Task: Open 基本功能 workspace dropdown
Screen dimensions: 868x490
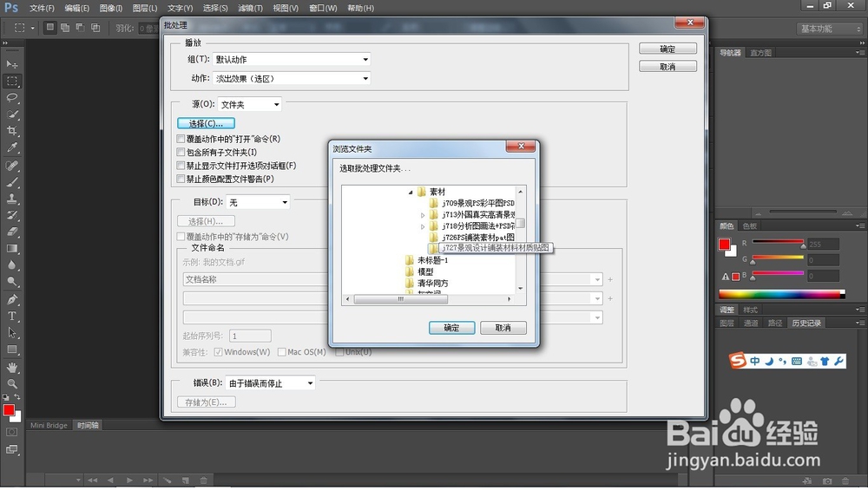Action: coord(831,29)
